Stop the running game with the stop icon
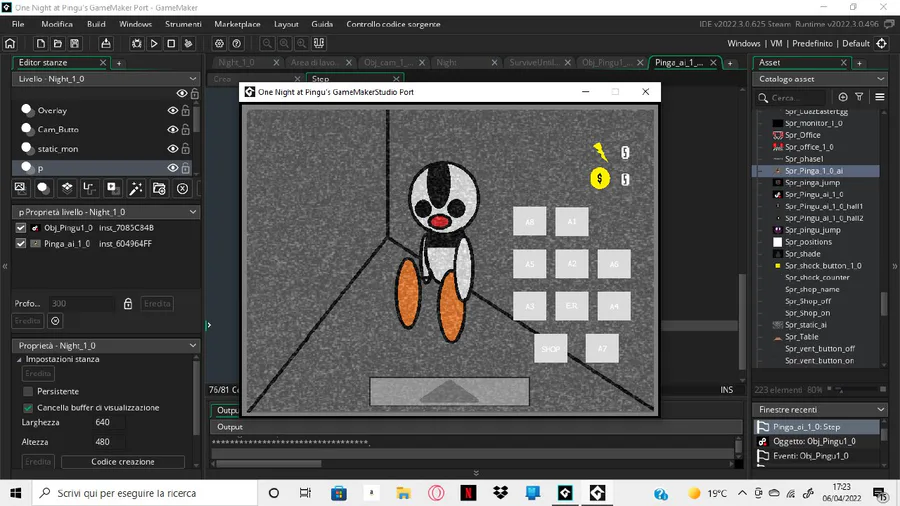 tap(171, 44)
